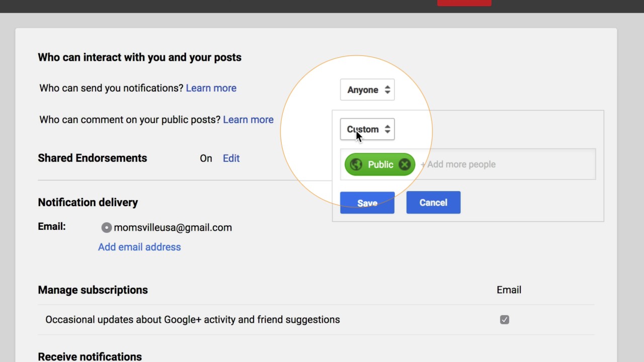Click the Anyone dropdown arrows
644x362 pixels.
[x=387, y=90]
